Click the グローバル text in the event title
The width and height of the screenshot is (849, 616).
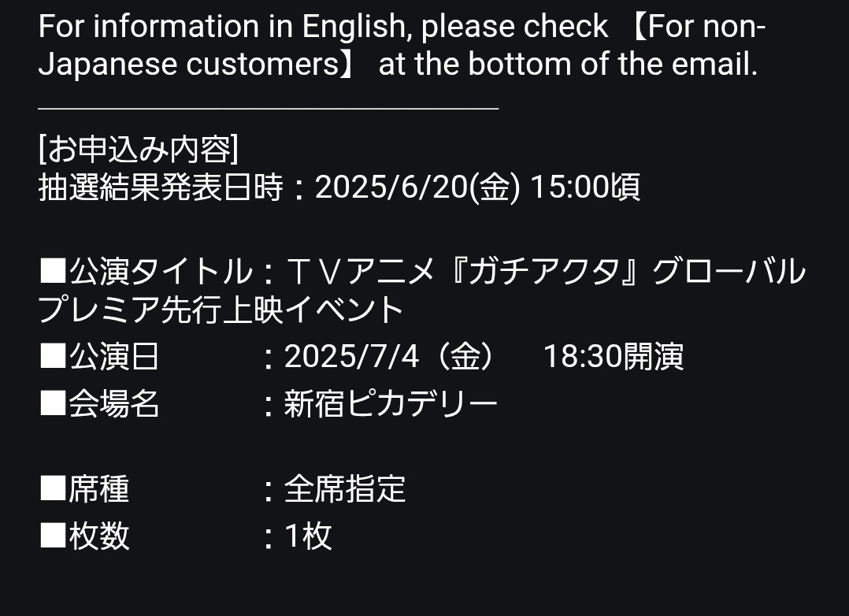[729, 271]
